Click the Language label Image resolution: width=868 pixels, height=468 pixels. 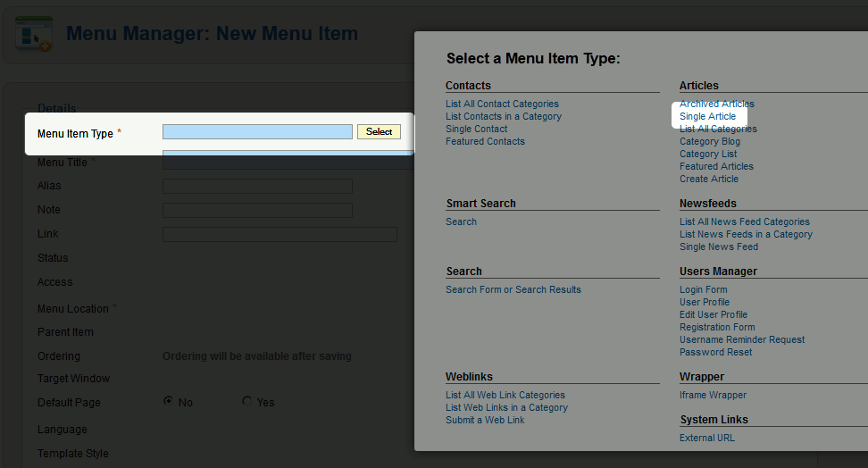tap(62, 430)
